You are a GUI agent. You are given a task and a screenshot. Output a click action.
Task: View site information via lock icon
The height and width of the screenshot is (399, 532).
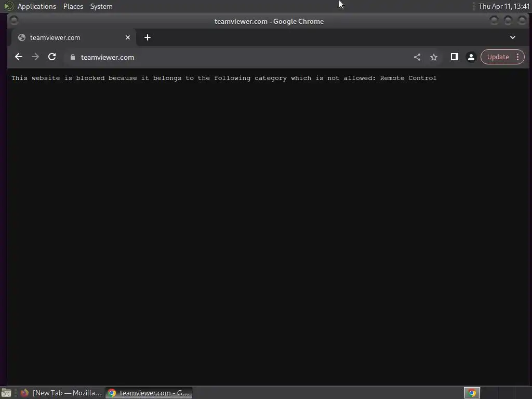click(72, 57)
